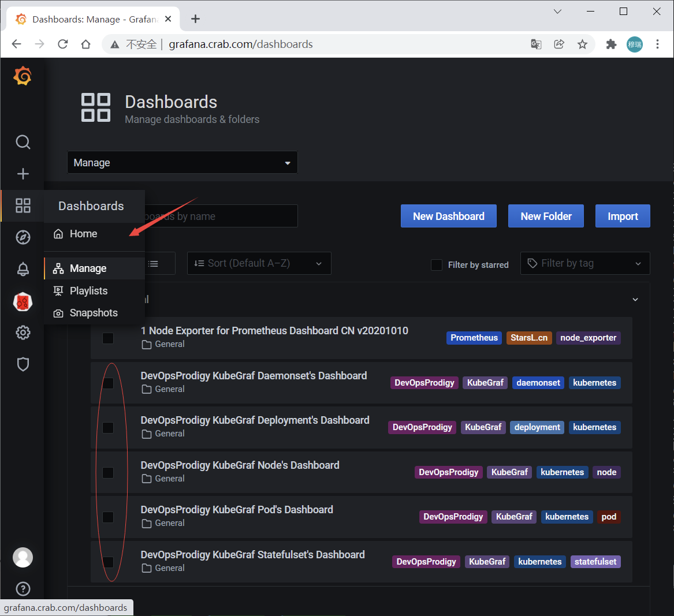Reload the page with refresh icon
Screen dimensions: 674x616
[x=63, y=44]
